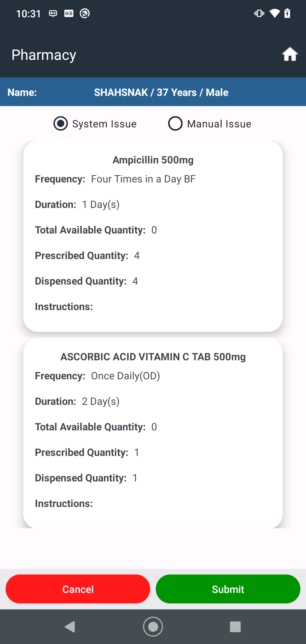The image size is (306, 644).
Task: Select the Manual Issue radio button
Action: 175,124
